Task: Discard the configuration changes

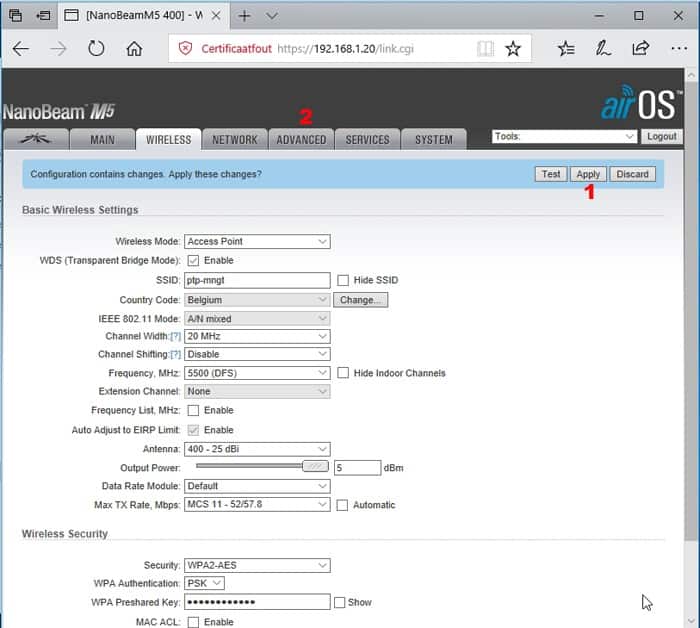Action: (632, 174)
